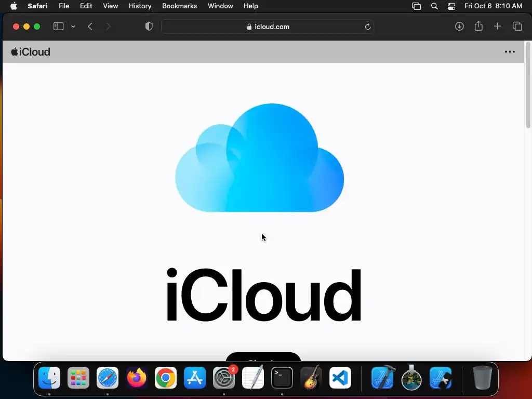The height and width of the screenshot is (399, 532).
Task: Open Stage Manager menu bar icon
Action: pos(416,6)
